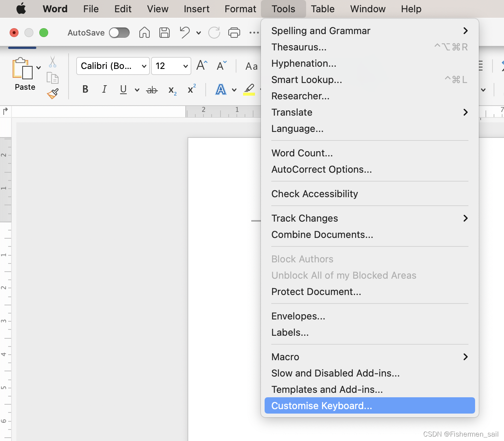Choose Thesaurus from Tools menu
Viewport: 504px width, 441px height.
[370, 47]
